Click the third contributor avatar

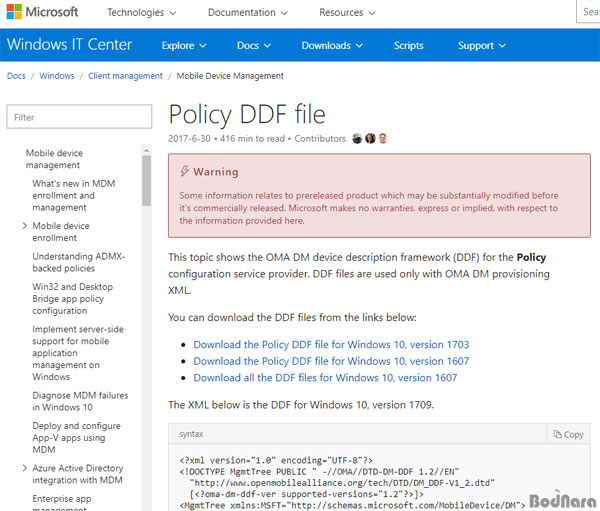(x=383, y=139)
